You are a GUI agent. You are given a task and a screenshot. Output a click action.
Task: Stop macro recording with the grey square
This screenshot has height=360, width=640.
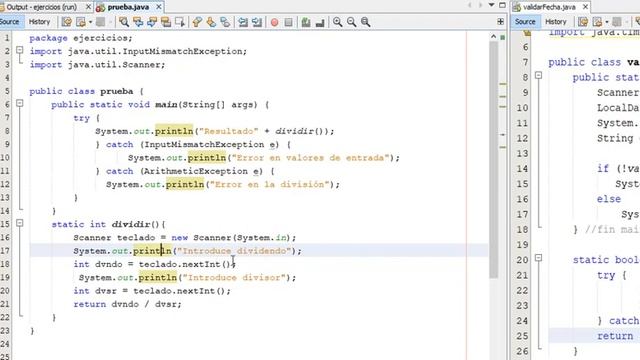coord(289,22)
